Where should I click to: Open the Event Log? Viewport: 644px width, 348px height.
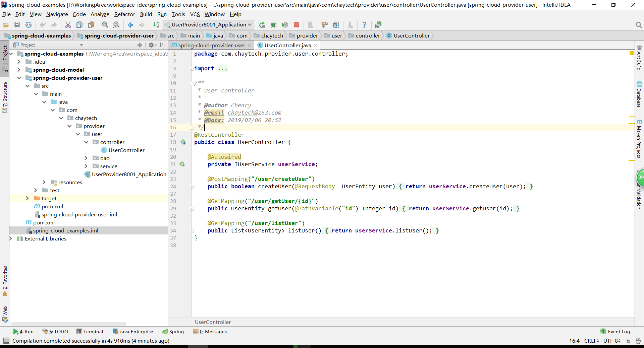coord(615,332)
